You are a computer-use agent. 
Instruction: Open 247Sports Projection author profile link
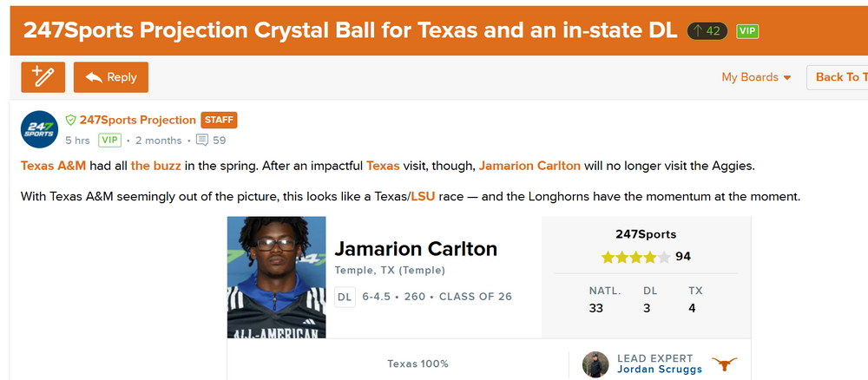click(x=137, y=121)
